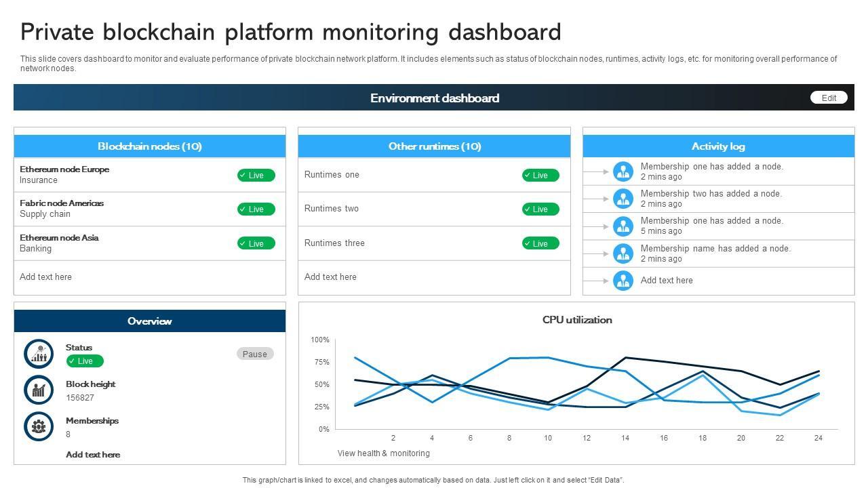Click user icon beside Activity log 'Add text here'
Viewport: 868px width, 488px height.
[x=623, y=280]
